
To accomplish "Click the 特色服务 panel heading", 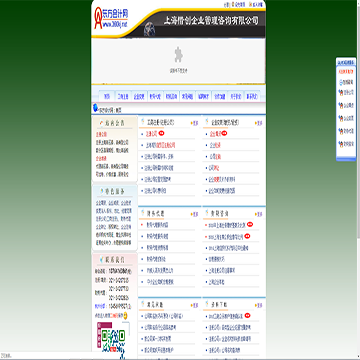I will (115, 192).
